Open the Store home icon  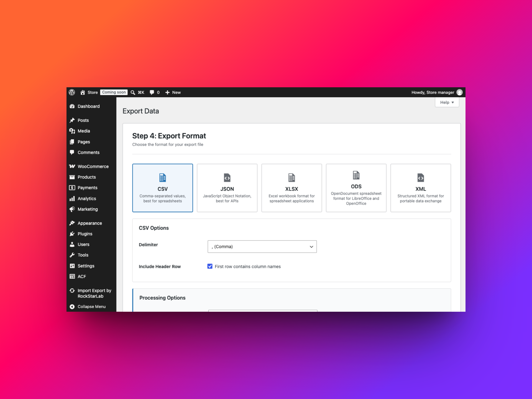coord(83,92)
